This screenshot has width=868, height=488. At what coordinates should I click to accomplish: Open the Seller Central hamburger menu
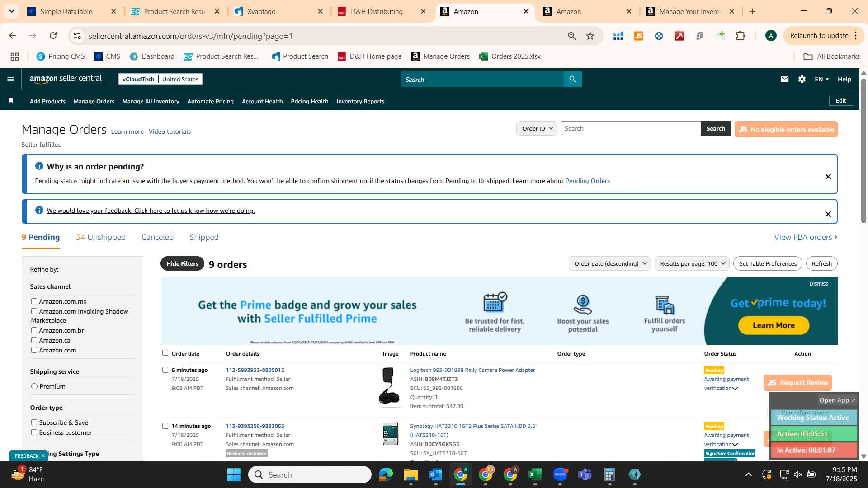pos(11,79)
